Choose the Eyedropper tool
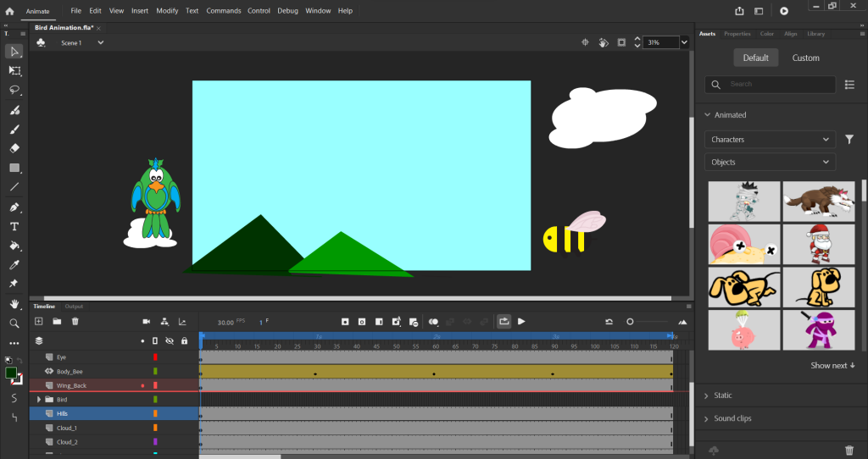The width and height of the screenshot is (868, 459). [x=14, y=265]
